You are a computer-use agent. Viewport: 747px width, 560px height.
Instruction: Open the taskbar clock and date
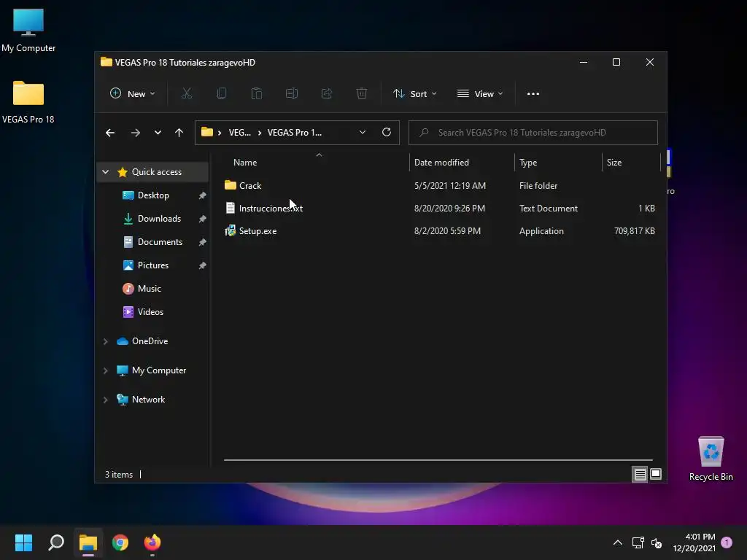[694, 542]
